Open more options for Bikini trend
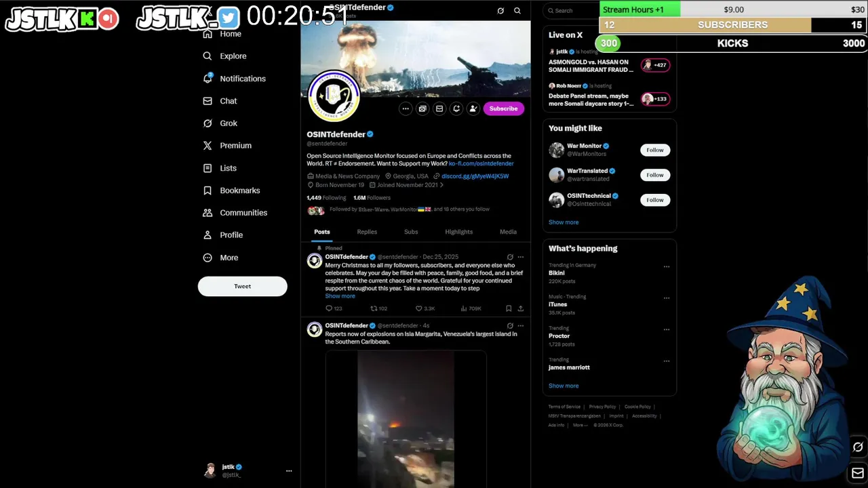 667,266
